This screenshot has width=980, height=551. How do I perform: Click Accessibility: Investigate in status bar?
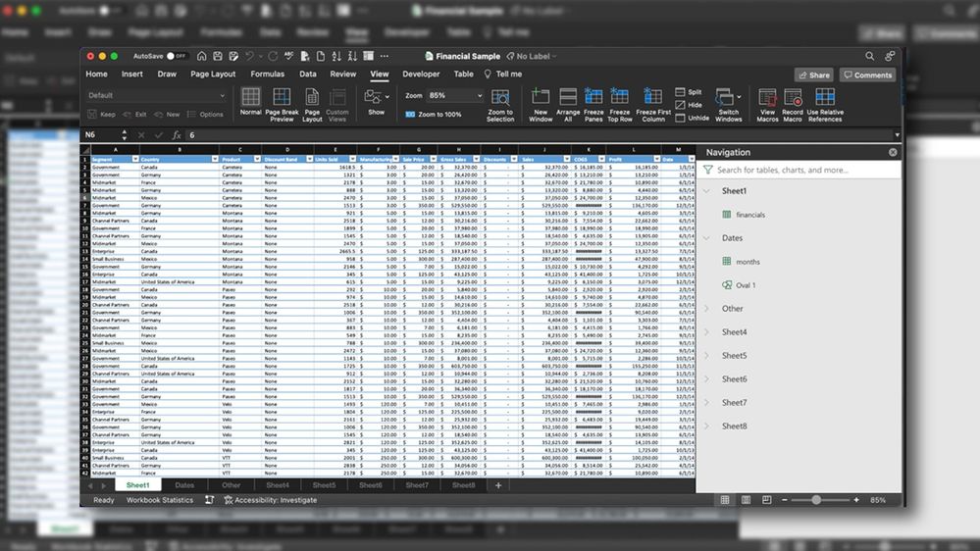pos(270,500)
